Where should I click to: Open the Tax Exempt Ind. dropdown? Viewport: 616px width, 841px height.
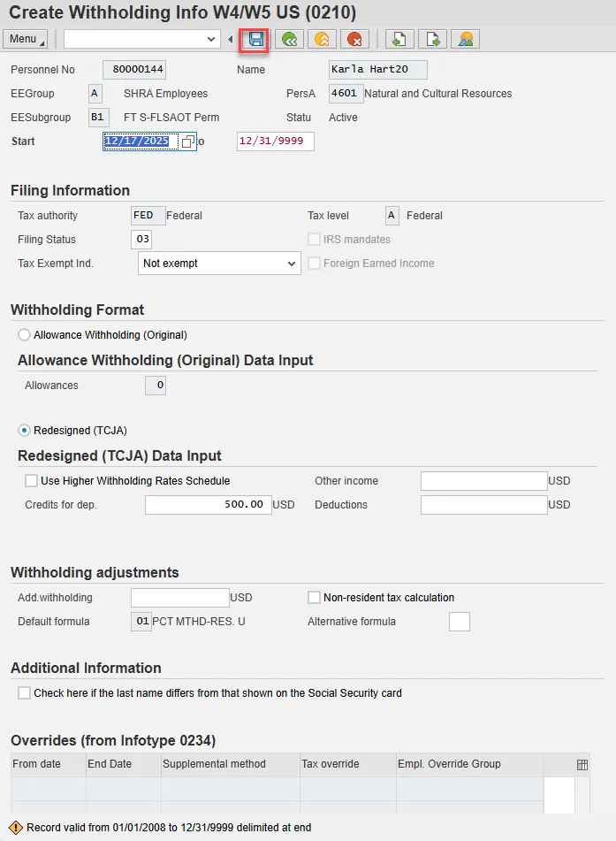click(293, 264)
